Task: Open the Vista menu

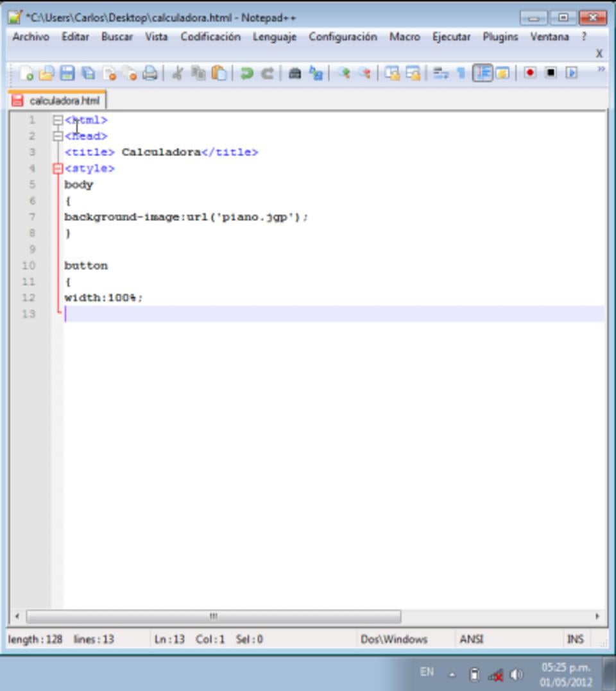Action: click(157, 37)
